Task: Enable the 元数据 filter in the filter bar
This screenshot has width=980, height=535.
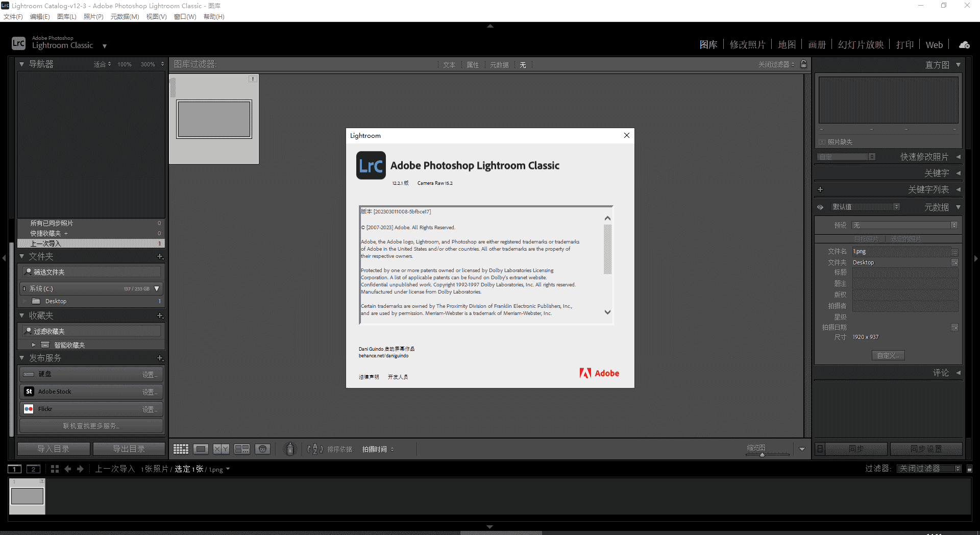Action: pos(499,64)
